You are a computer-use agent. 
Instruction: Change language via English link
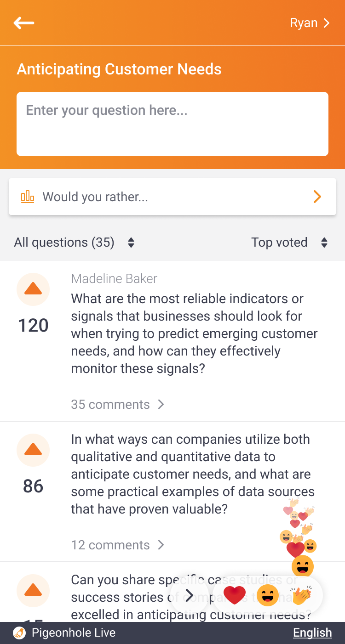click(x=312, y=633)
